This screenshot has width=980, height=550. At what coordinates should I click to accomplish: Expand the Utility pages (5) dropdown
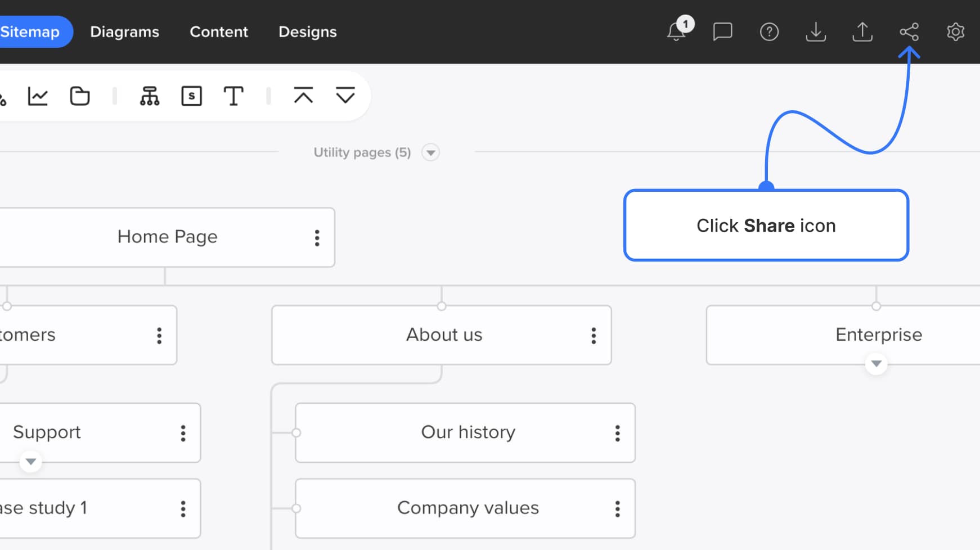coord(430,152)
